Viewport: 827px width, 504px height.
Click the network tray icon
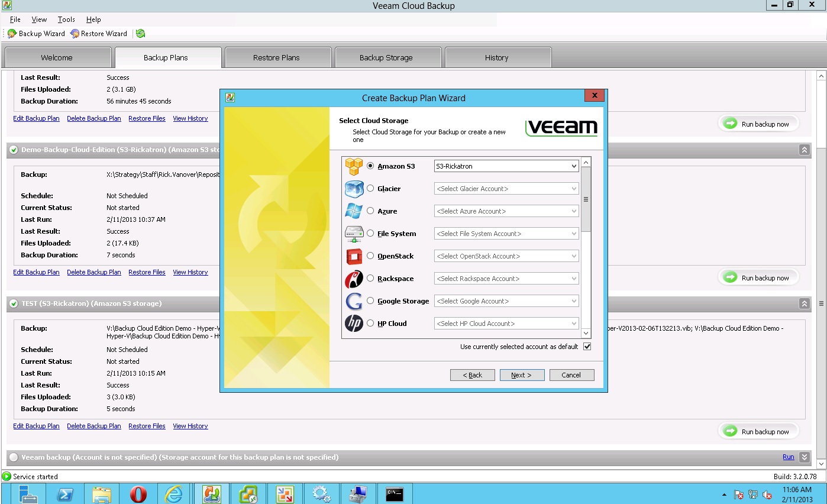pyautogui.click(x=753, y=495)
